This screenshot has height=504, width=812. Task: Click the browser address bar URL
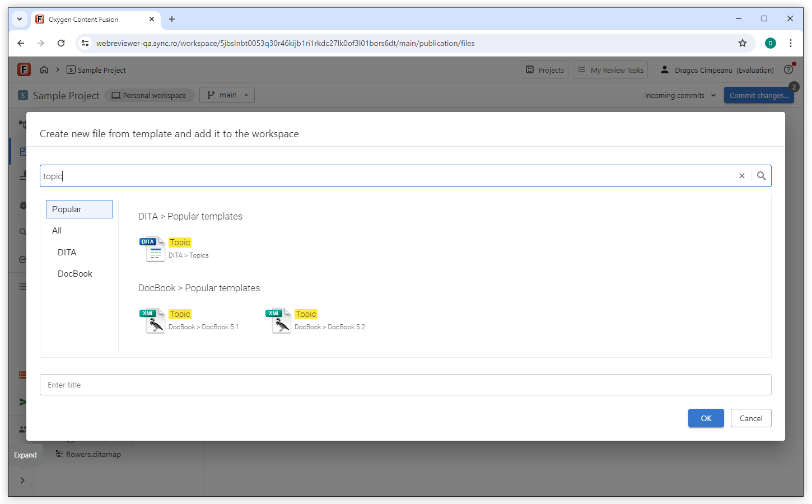(285, 43)
